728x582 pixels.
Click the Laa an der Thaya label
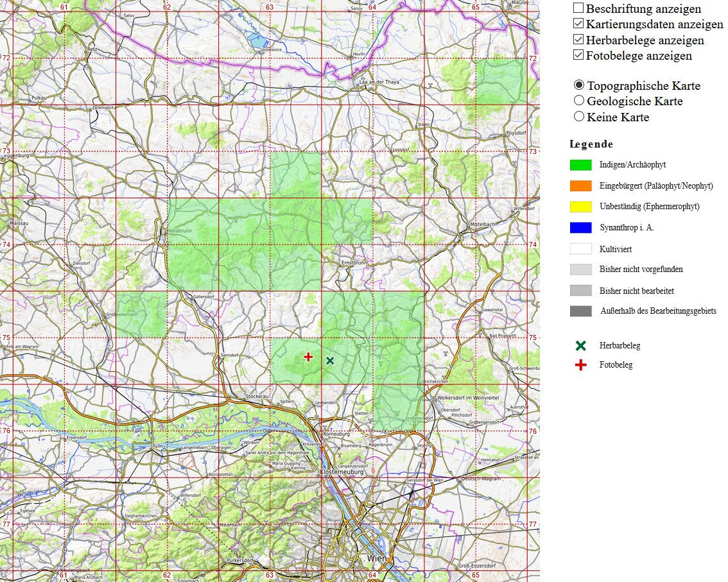coord(379,81)
